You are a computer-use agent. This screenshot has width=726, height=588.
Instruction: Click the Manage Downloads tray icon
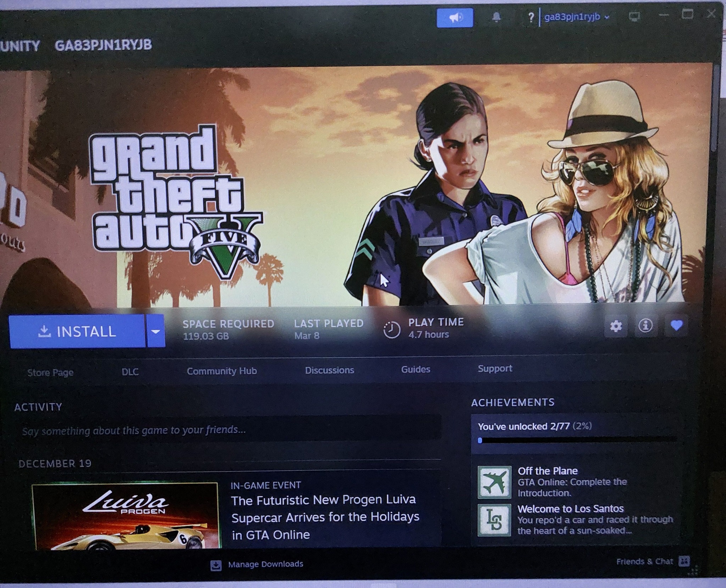[x=216, y=565]
